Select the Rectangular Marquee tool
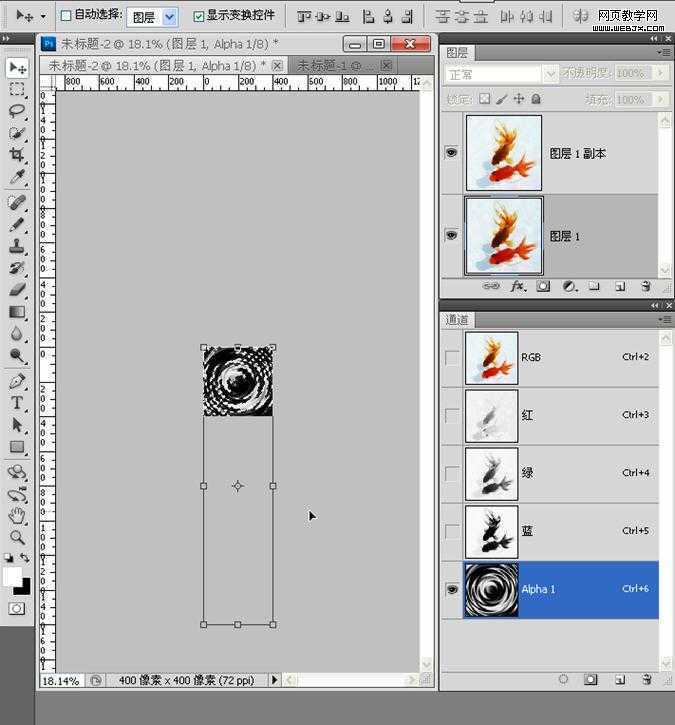The image size is (675, 725). (x=18, y=89)
